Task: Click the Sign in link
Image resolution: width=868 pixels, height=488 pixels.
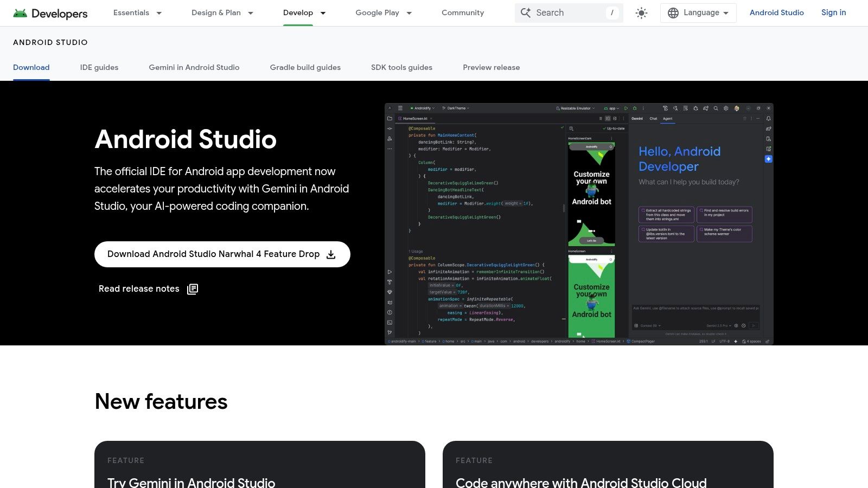Action: pyautogui.click(x=833, y=12)
